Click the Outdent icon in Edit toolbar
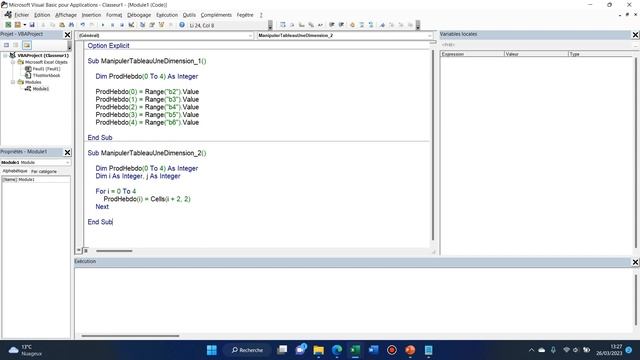The width and height of the screenshot is (640, 360). [341, 25]
